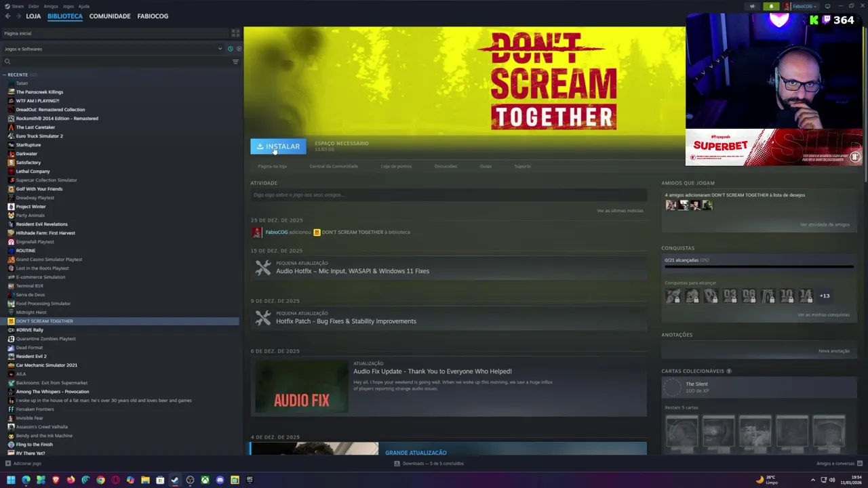Open the Jogos menu
This screenshot has height=488, width=868.
(x=68, y=6)
